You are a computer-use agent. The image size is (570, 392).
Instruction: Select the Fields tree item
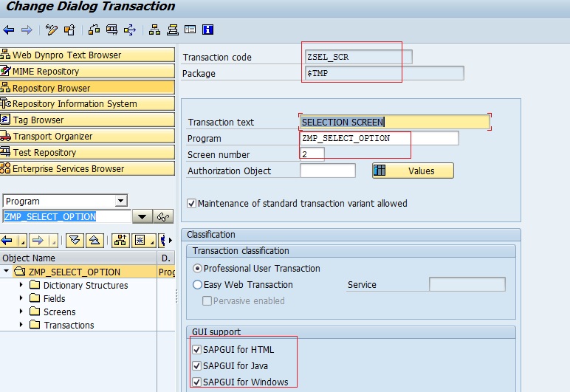[54, 299]
